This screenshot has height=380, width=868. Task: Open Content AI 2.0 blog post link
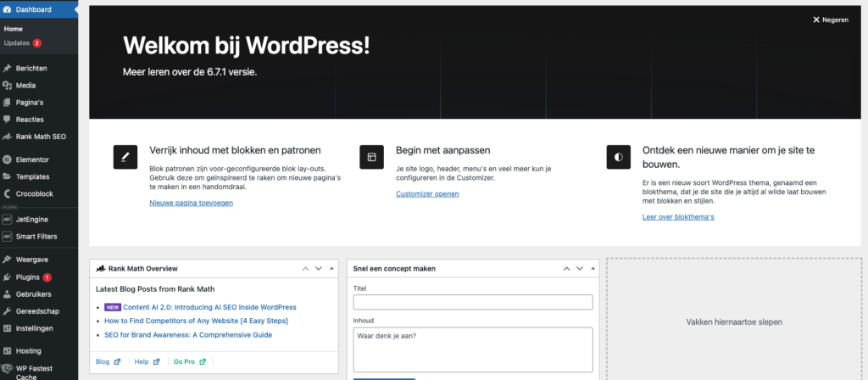point(210,307)
